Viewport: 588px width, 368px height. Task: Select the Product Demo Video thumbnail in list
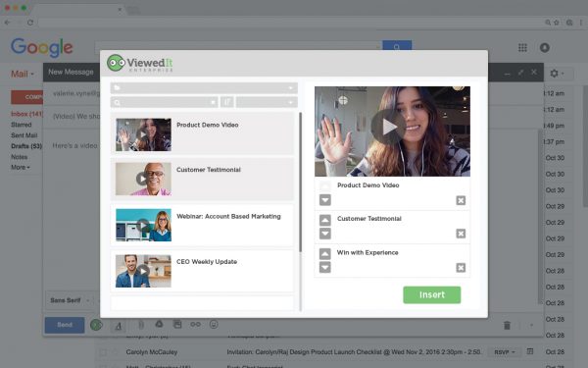click(143, 134)
